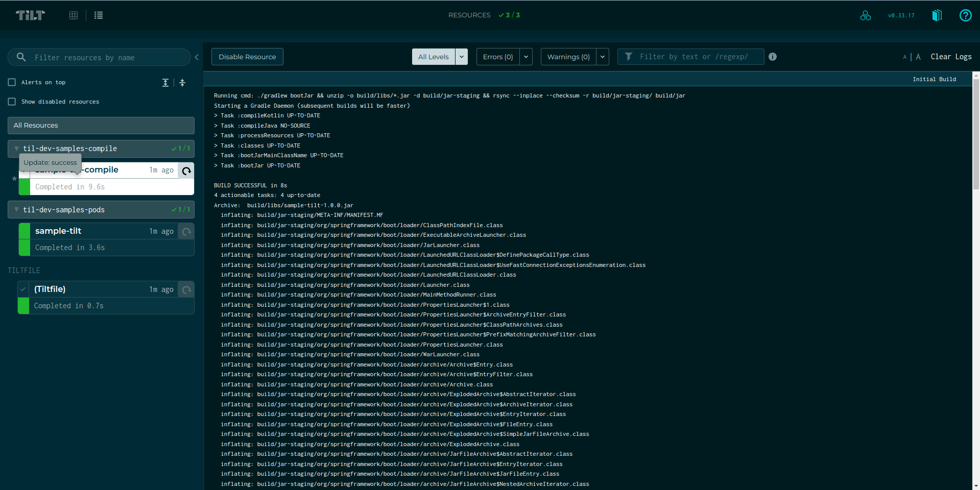Image resolution: width=980 pixels, height=490 pixels.
Task: Open Errors filter dropdown arrow
Action: click(x=526, y=57)
